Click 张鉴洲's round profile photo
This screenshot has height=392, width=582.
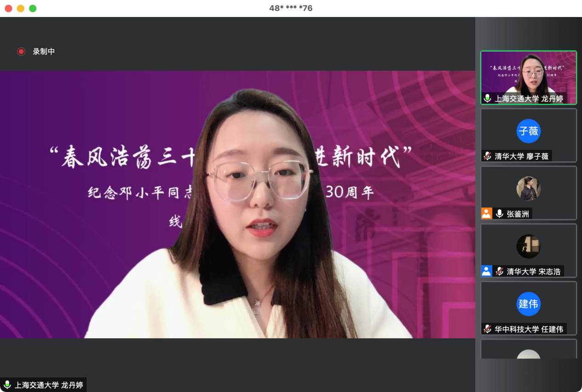pos(528,188)
